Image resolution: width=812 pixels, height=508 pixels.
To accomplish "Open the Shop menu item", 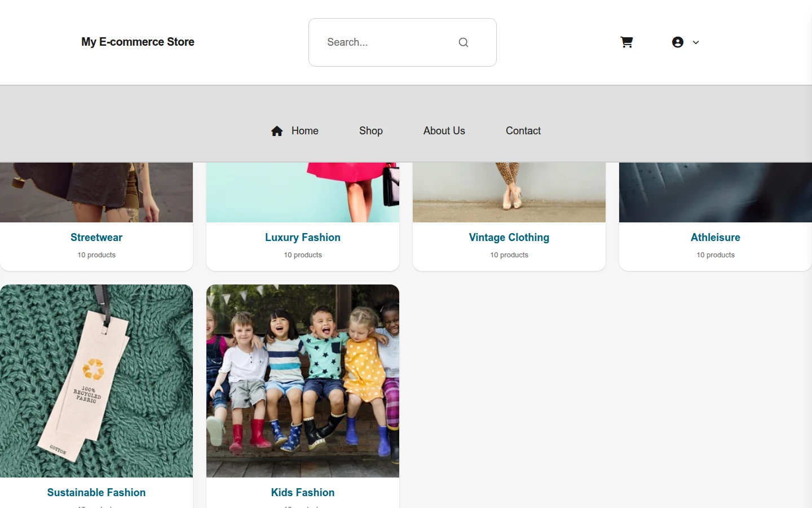I will click(x=371, y=131).
